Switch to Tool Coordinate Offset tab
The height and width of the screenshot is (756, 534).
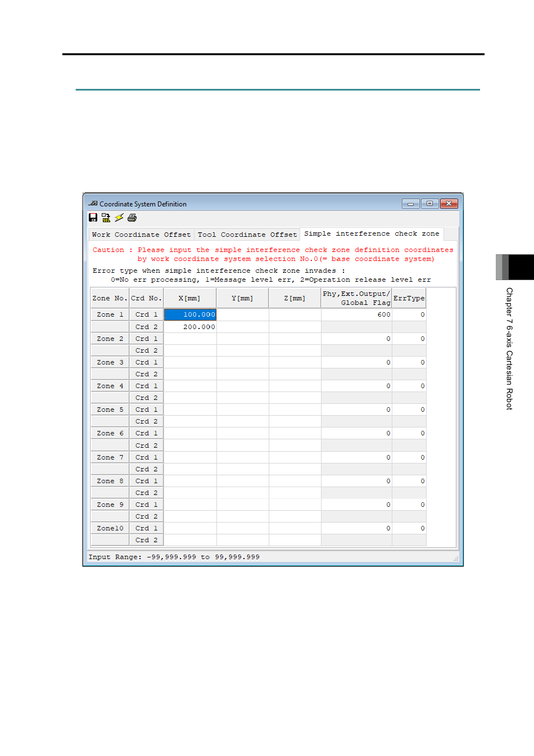(x=247, y=235)
